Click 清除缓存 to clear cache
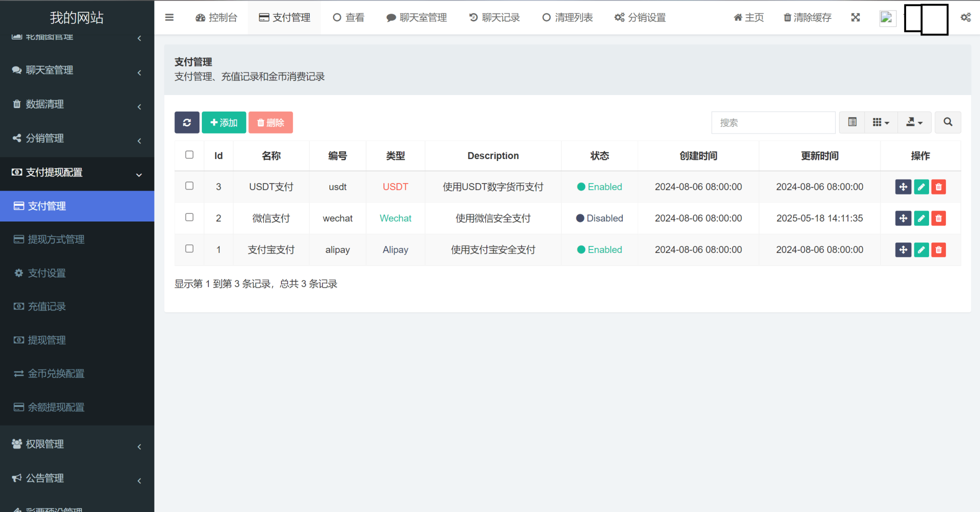The height and width of the screenshot is (512, 980). coord(807,17)
